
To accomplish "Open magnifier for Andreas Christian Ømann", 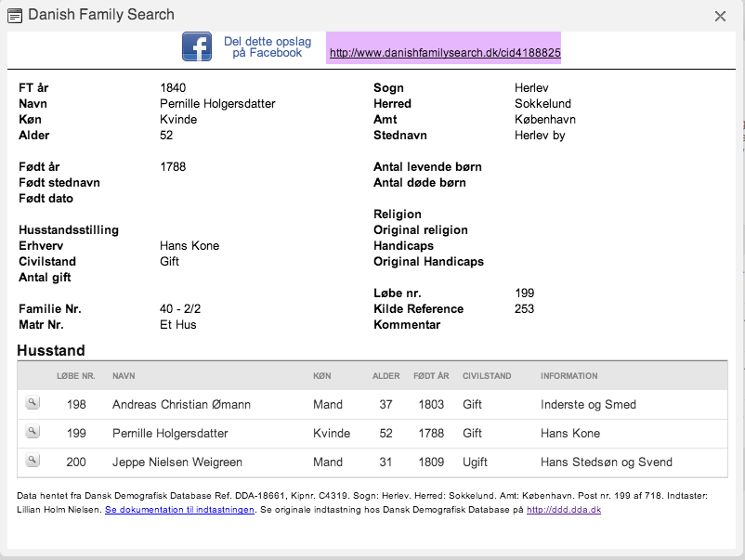I will click(x=33, y=403).
